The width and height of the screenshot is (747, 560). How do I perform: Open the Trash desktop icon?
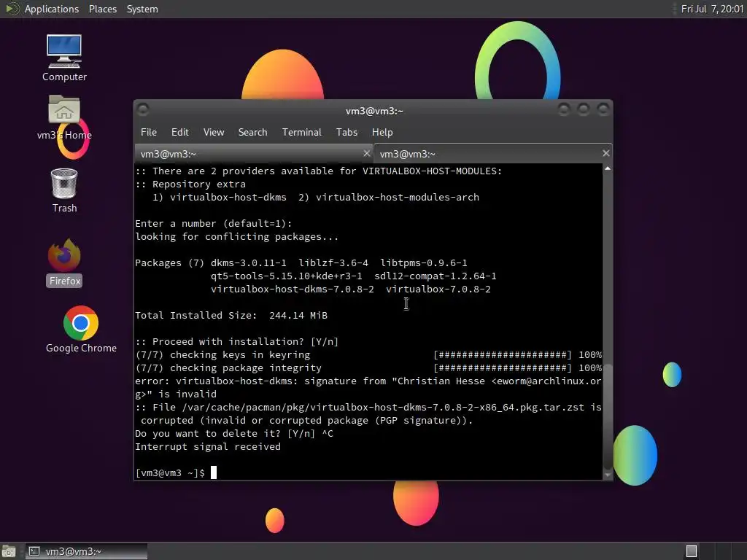(64, 190)
